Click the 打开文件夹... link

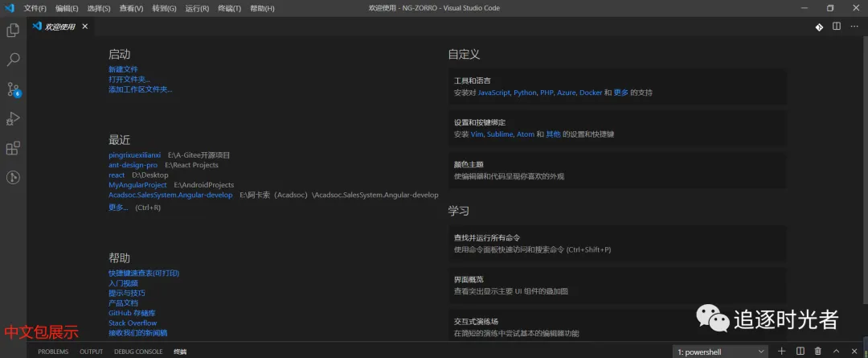pyautogui.click(x=129, y=80)
